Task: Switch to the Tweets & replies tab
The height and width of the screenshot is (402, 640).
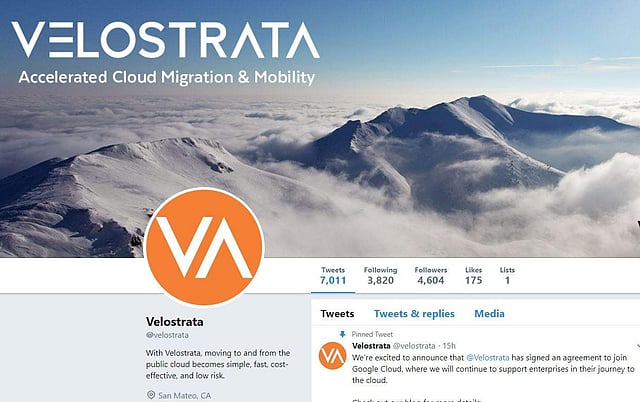Action: (x=414, y=313)
